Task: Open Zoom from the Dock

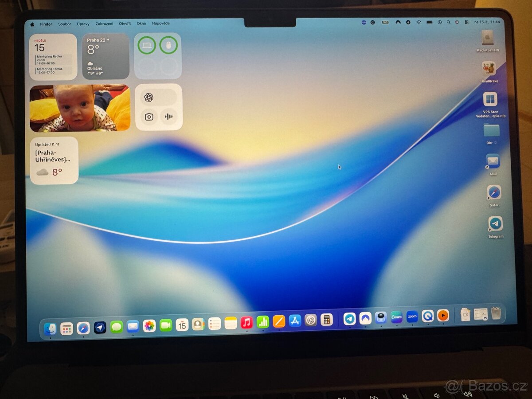Action: click(411, 316)
